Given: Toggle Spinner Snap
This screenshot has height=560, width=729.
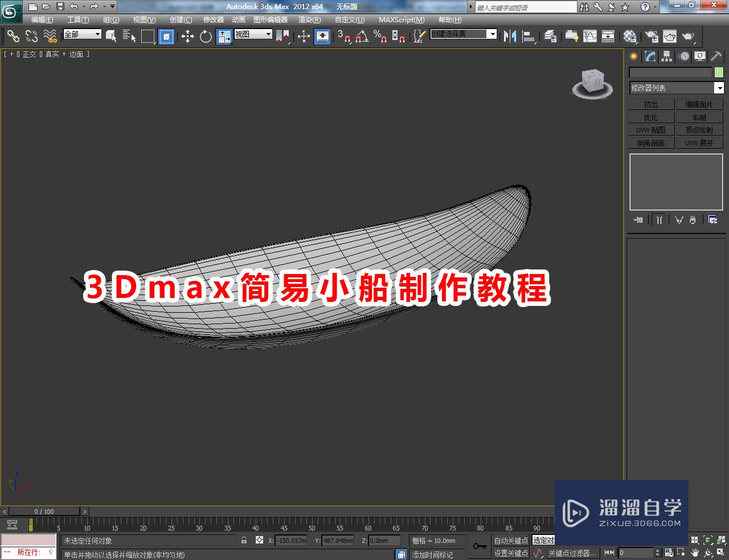Looking at the screenshot, I should (x=399, y=36).
